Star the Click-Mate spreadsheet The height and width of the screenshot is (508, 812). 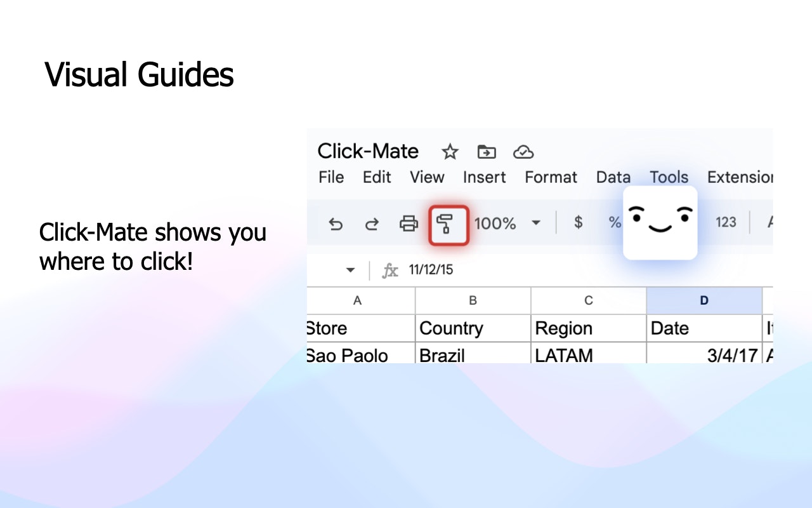click(450, 152)
